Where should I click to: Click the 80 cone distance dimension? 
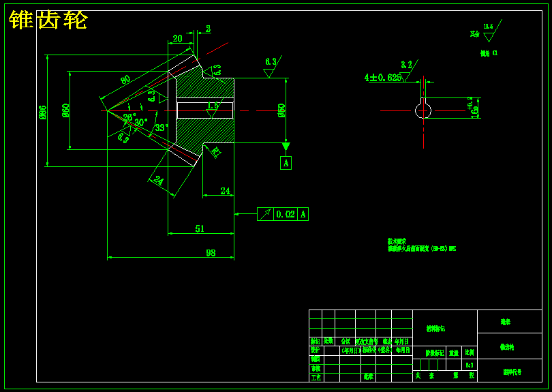click(x=125, y=79)
